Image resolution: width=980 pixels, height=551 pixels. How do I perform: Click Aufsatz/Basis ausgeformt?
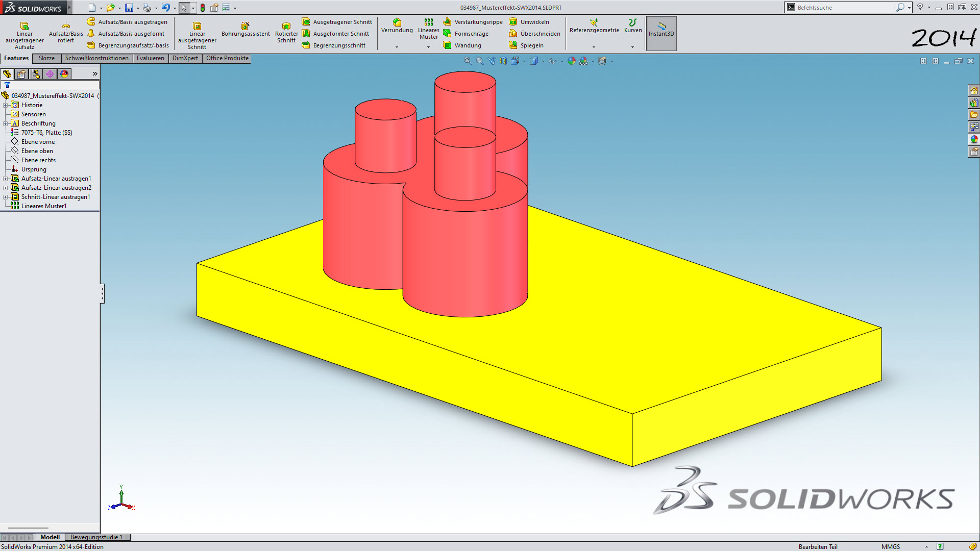pyautogui.click(x=126, y=34)
